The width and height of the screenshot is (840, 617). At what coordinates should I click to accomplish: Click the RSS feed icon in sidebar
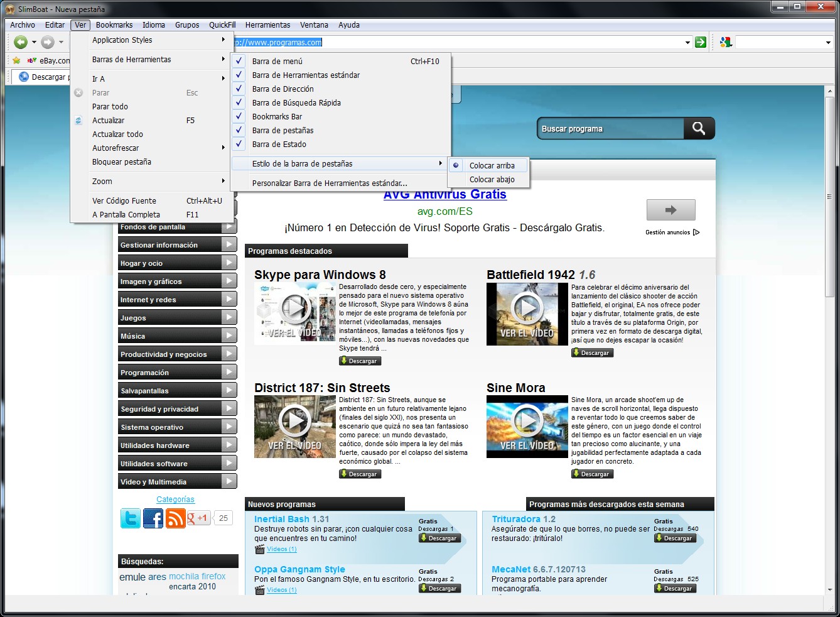coord(176,518)
